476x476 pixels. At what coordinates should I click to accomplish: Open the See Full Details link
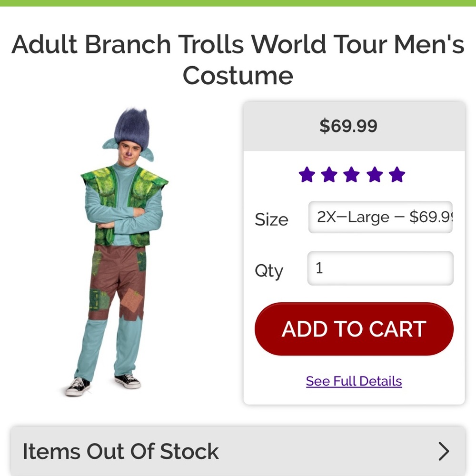[x=353, y=381]
